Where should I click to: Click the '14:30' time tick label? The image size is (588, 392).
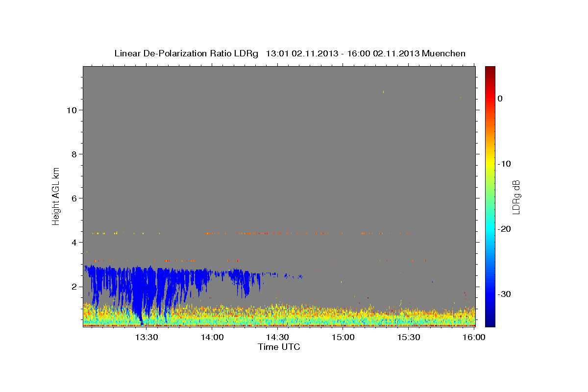[x=278, y=337]
